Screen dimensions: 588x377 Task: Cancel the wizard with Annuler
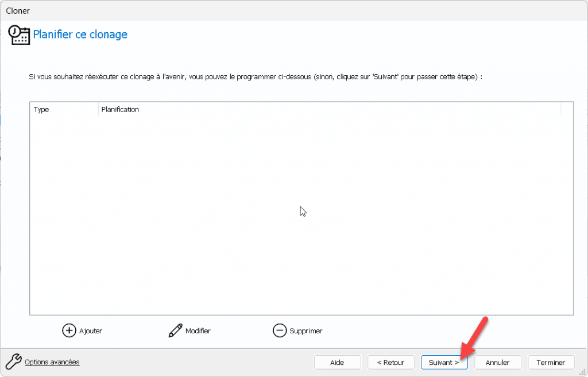point(497,363)
